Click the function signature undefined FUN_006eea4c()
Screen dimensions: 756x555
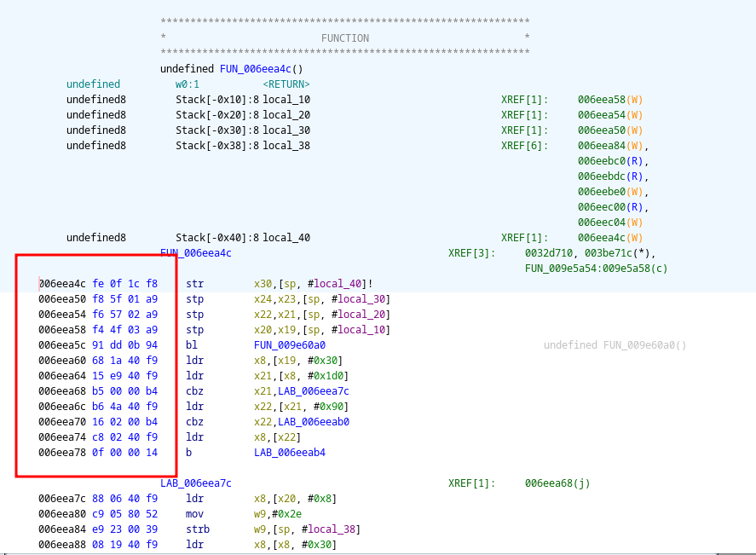pos(231,69)
